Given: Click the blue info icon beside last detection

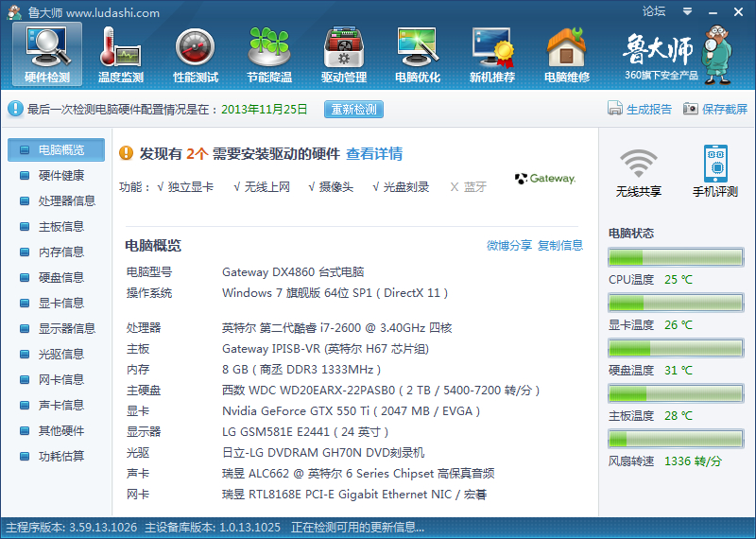Looking at the screenshot, I should [x=15, y=109].
